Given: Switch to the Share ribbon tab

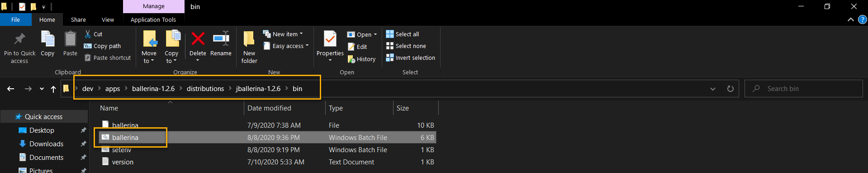Looking at the screenshot, I should 78,19.
